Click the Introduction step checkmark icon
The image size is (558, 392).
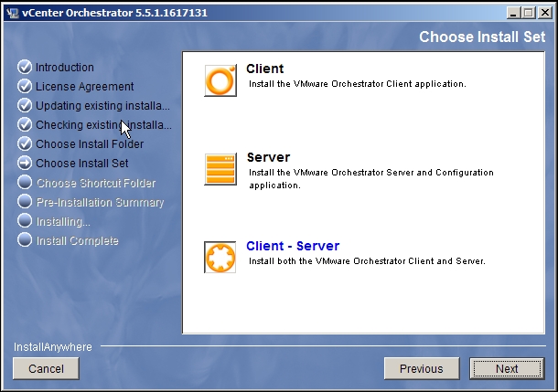point(25,68)
